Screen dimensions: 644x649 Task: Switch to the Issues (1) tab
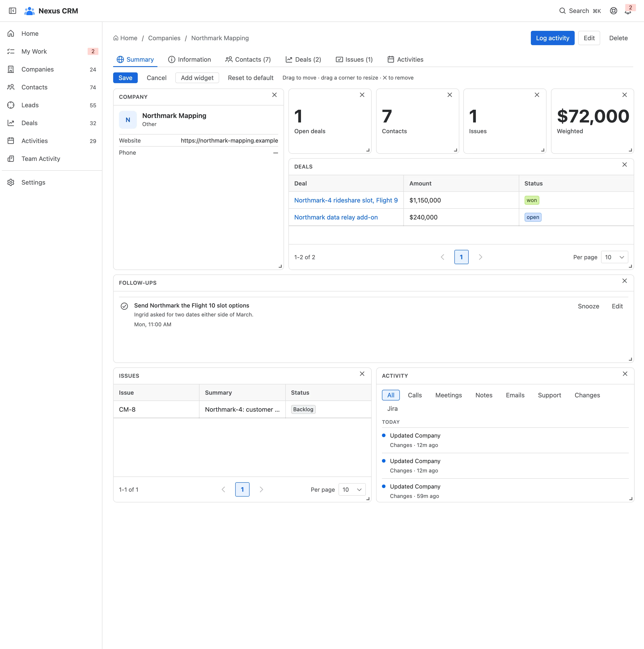(x=354, y=59)
